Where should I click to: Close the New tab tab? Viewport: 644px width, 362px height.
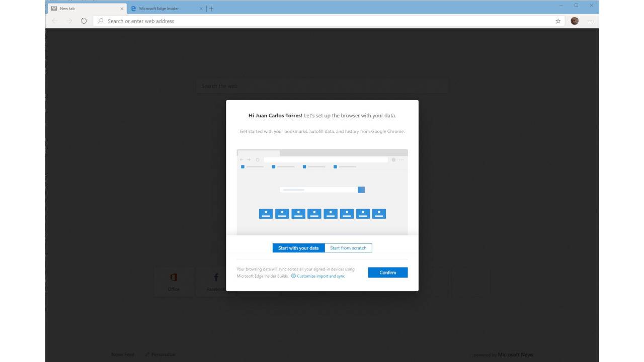pos(122,9)
